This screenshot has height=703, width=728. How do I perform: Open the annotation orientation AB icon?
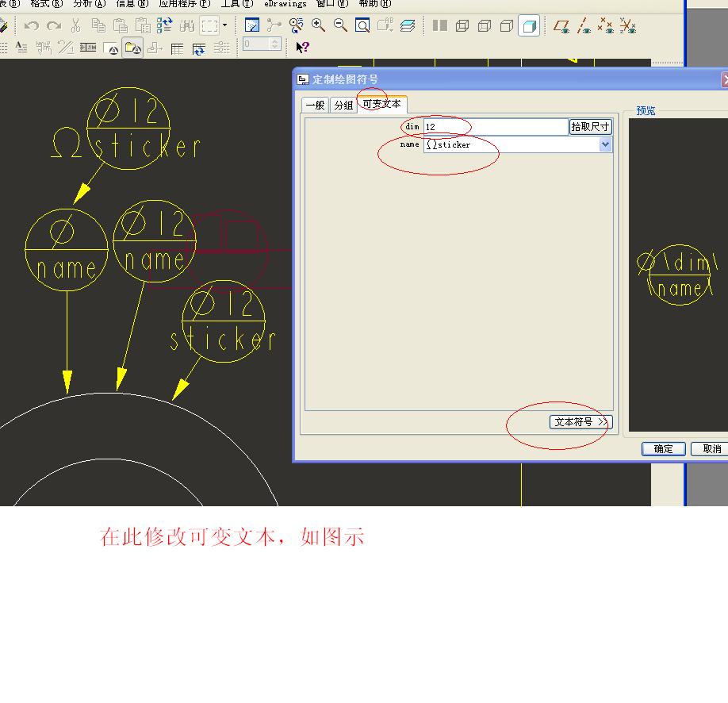pyautogui.click(x=385, y=25)
